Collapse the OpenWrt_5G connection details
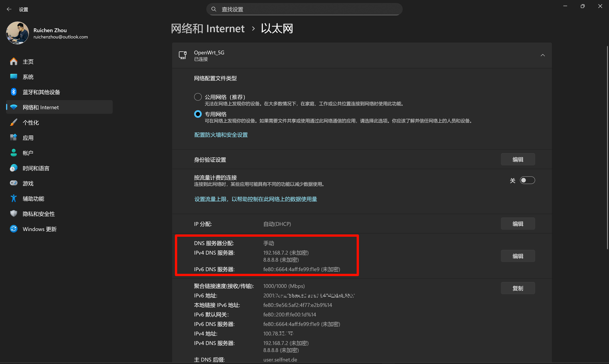This screenshot has width=609, height=364. pos(543,55)
